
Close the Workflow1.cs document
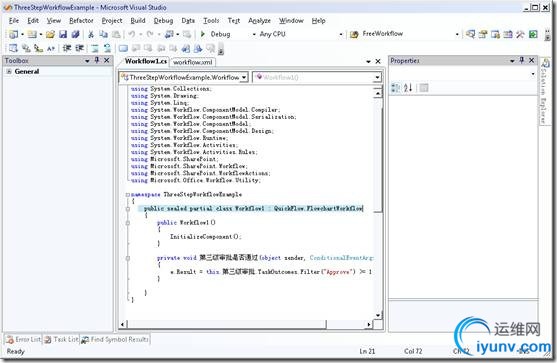[378, 61]
